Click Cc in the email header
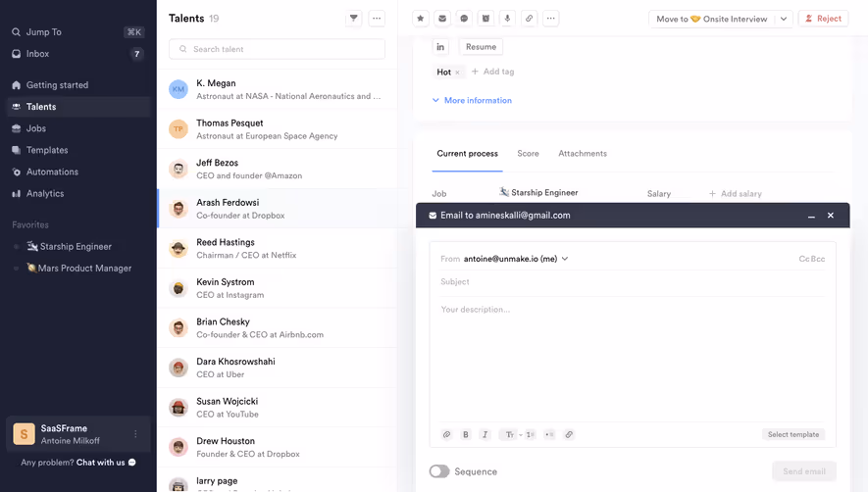 tap(804, 259)
